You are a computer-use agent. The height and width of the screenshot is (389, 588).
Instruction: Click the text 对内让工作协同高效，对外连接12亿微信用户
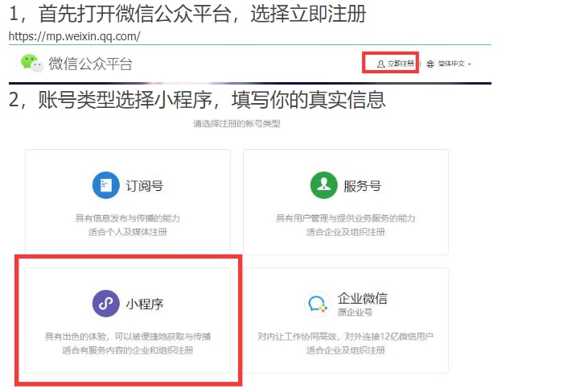click(345, 337)
